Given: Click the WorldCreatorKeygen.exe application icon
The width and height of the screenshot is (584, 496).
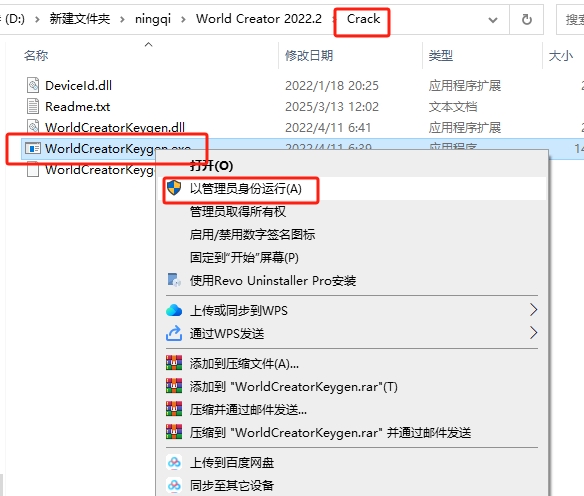Looking at the screenshot, I should pyautogui.click(x=33, y=149).
